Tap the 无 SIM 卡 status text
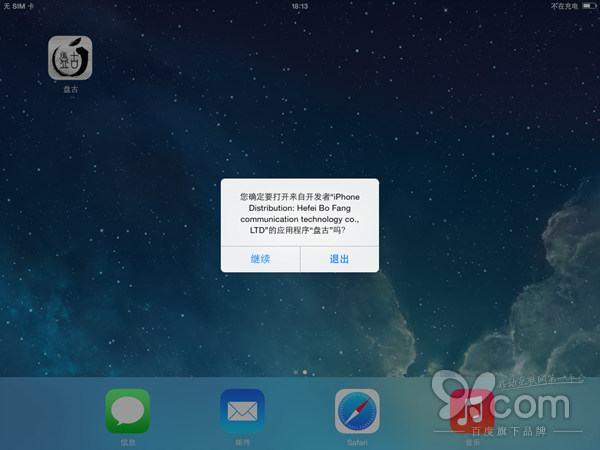This screenshot has height=450, width=600. (x=18, y=6)
